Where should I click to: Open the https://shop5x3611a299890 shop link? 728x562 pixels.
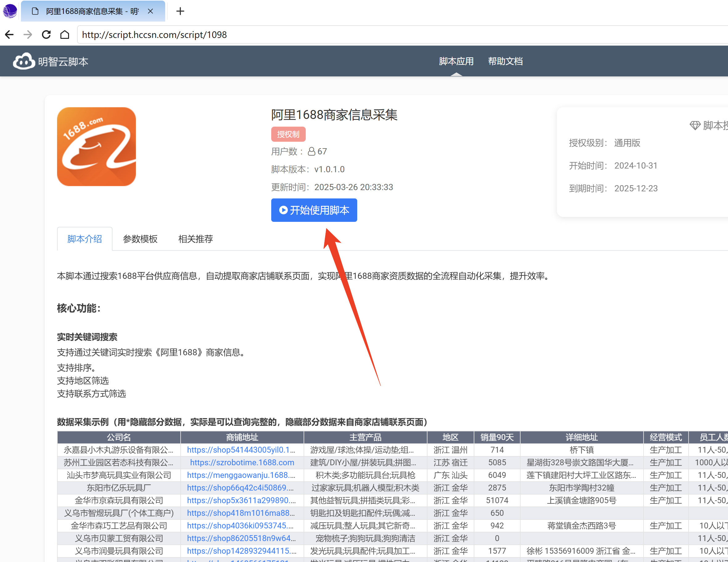pyautogui.click(x=241, y=500)
